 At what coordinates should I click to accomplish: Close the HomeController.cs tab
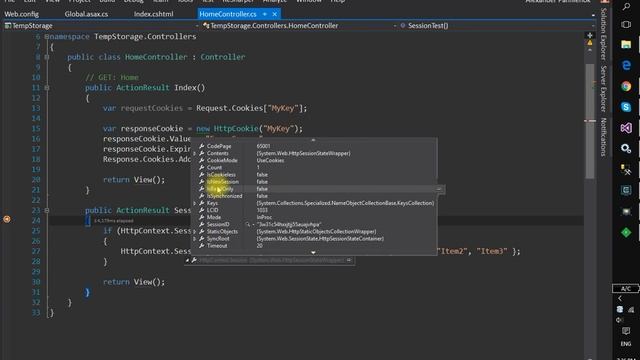(275, 14)
